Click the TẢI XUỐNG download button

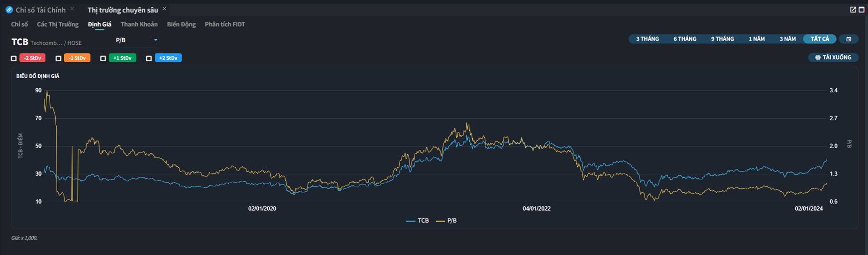click(833, 58)
